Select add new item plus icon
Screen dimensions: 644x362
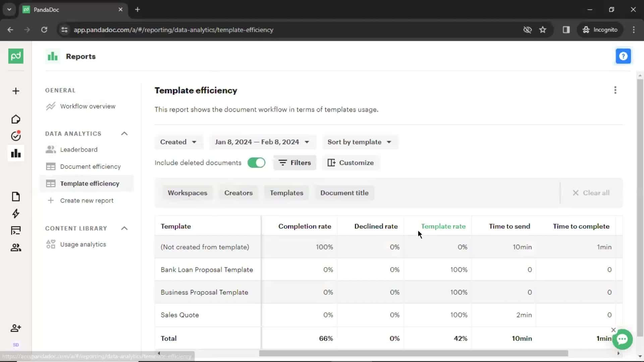point(15,91)
